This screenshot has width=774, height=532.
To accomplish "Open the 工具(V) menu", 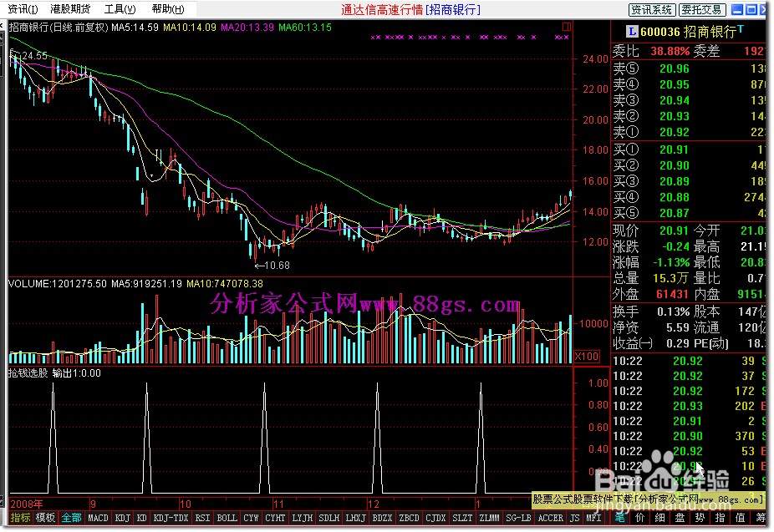I will (x=120, y=9).
